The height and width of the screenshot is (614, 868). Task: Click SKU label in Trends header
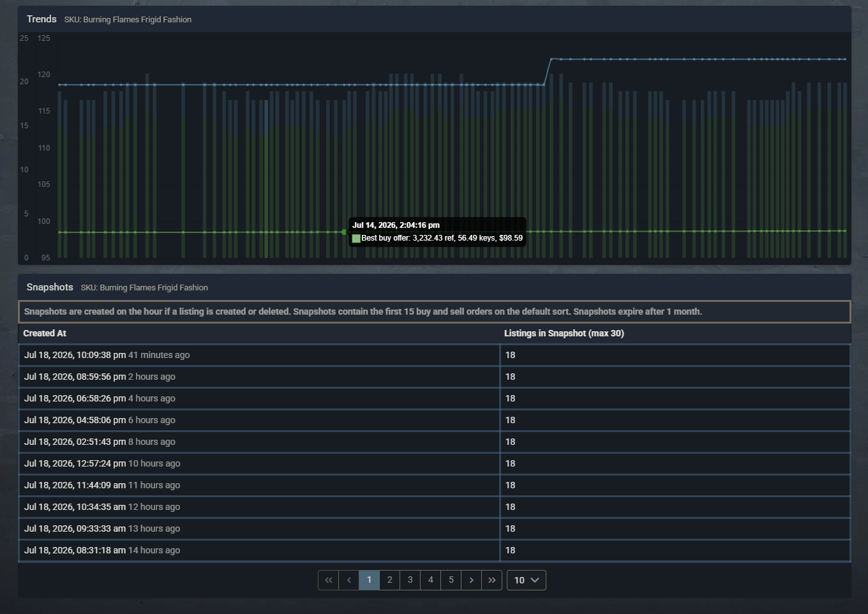128,20
